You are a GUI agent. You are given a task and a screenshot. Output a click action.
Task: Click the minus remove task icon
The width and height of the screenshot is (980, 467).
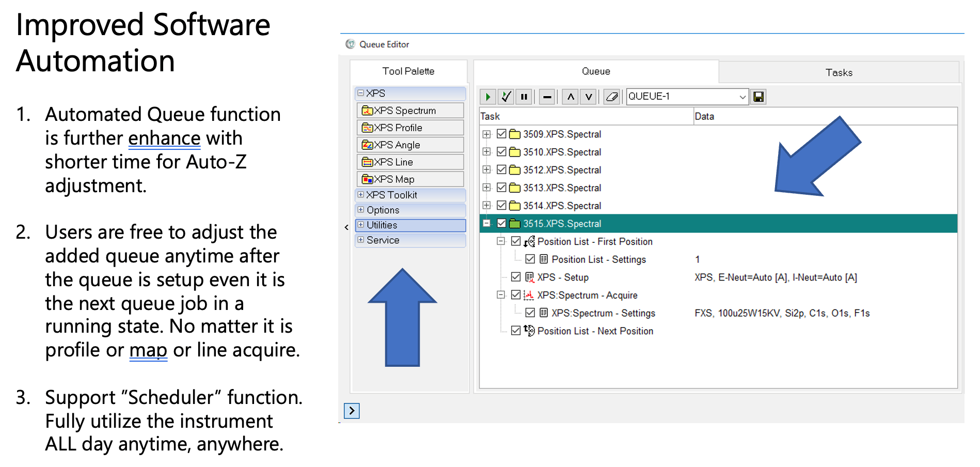pyautogui.click(x=547, y=97)
